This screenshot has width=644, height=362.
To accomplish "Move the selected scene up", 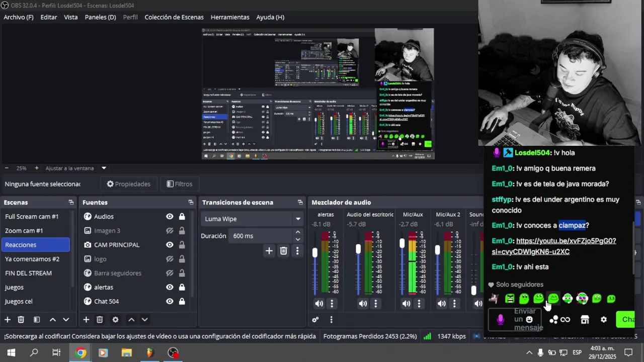I will point(52,320).
